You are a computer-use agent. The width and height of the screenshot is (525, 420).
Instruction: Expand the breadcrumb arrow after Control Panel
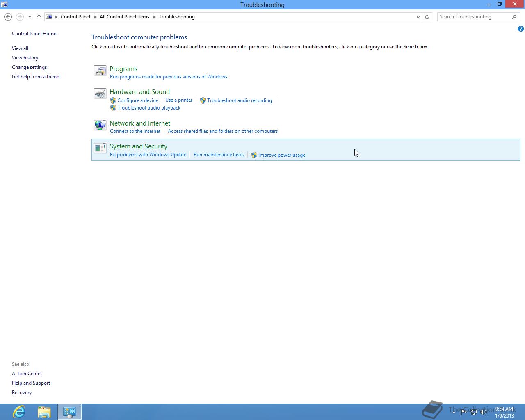95,17
